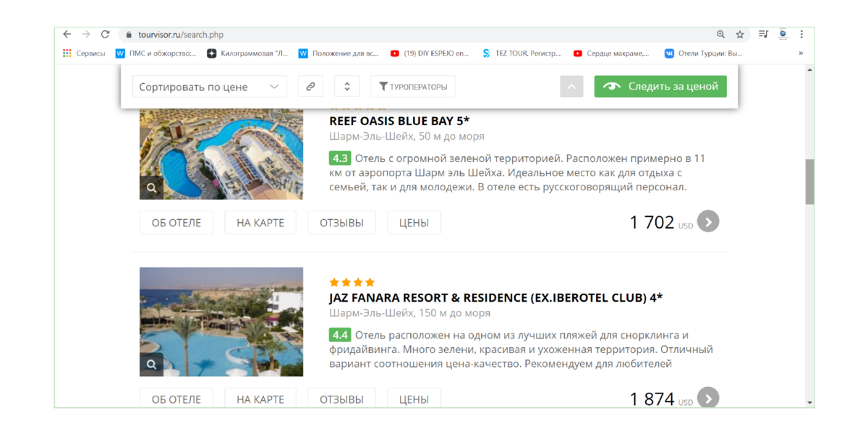The image size is (868, 434).
Task: Click the up-down arrows expand button
Action: tap(347, 87)
